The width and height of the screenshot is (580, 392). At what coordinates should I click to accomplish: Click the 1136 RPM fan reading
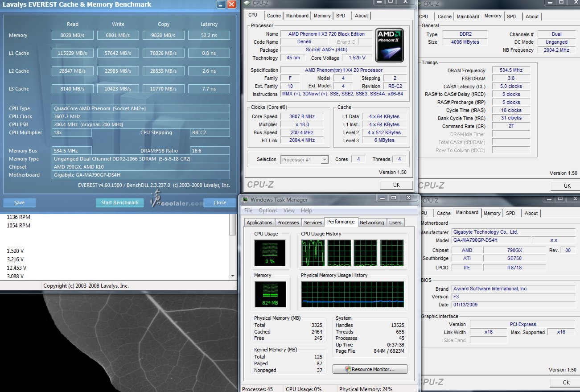pos(18,217)
